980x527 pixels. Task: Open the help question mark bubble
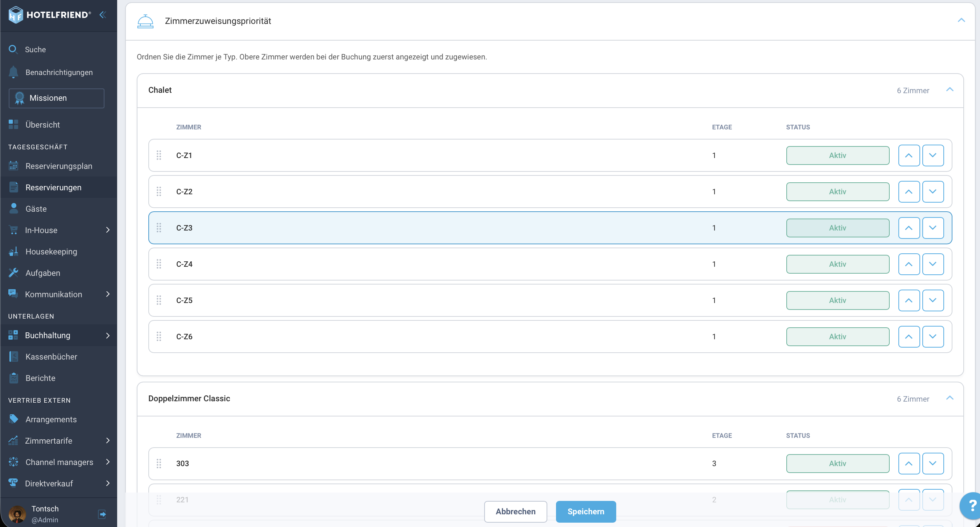point(971,506)
